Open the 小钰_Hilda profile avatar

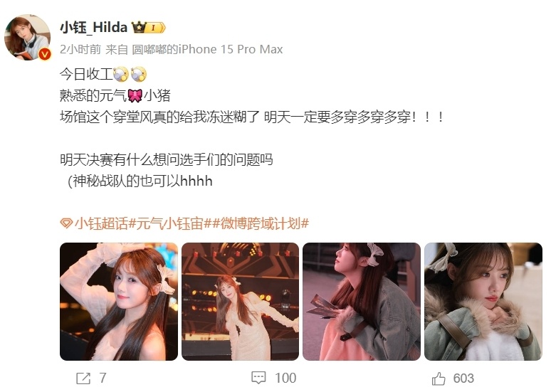(27, 37)
